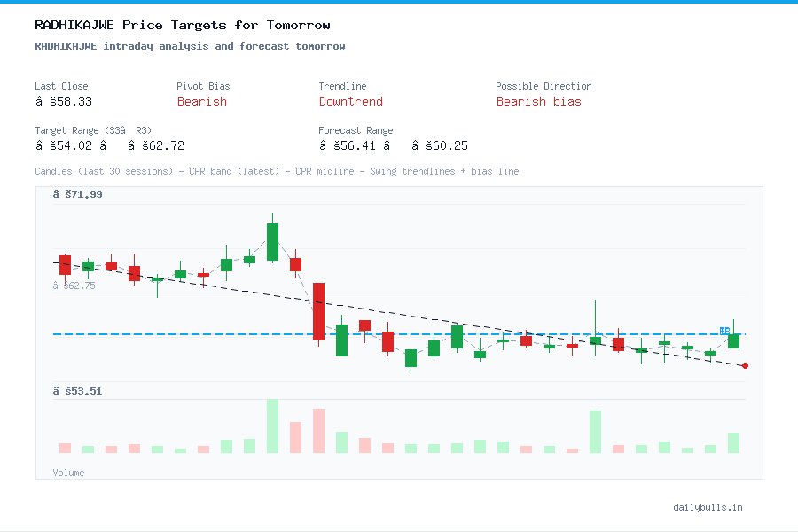
Task: Select the "Bearish bias" direction value
Action: [x=538, y=101]
